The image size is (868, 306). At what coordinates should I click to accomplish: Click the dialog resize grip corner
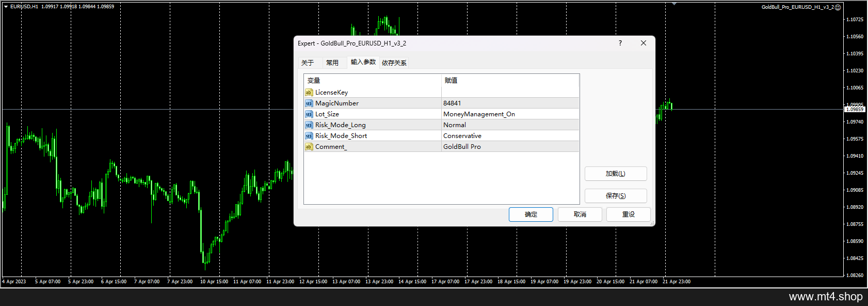tap(652, 223)
